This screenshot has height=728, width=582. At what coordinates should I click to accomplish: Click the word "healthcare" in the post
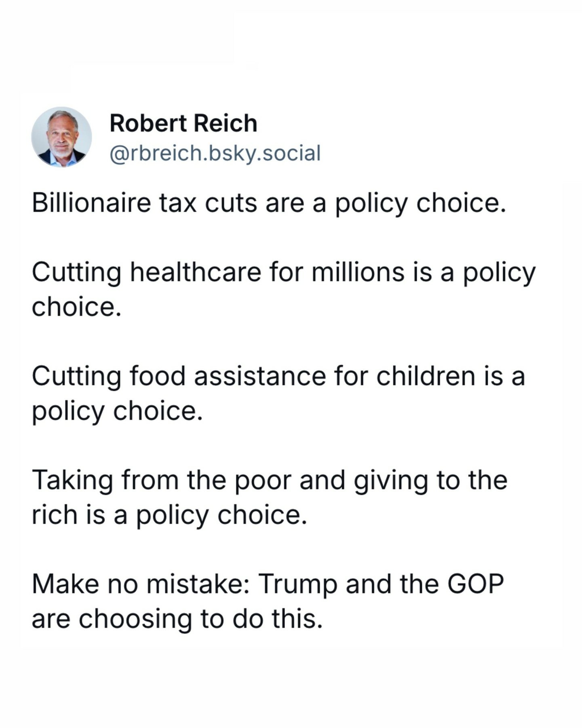195,272
